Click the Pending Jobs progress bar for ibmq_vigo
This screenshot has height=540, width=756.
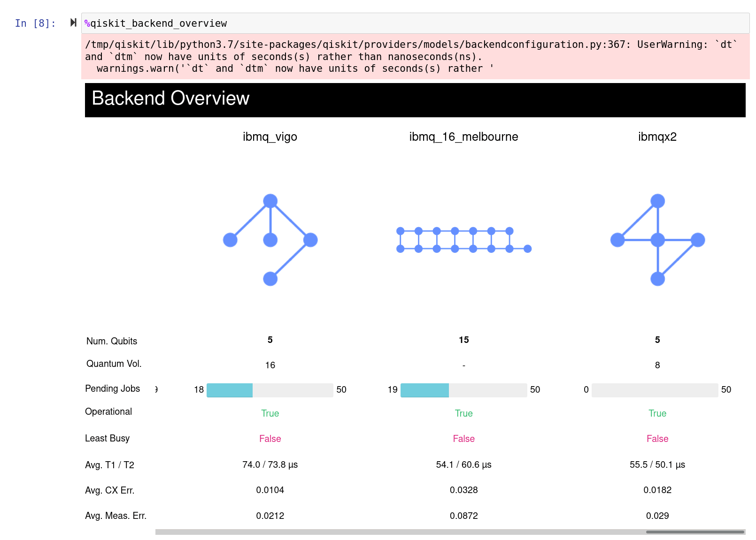(x=270, y=390)
